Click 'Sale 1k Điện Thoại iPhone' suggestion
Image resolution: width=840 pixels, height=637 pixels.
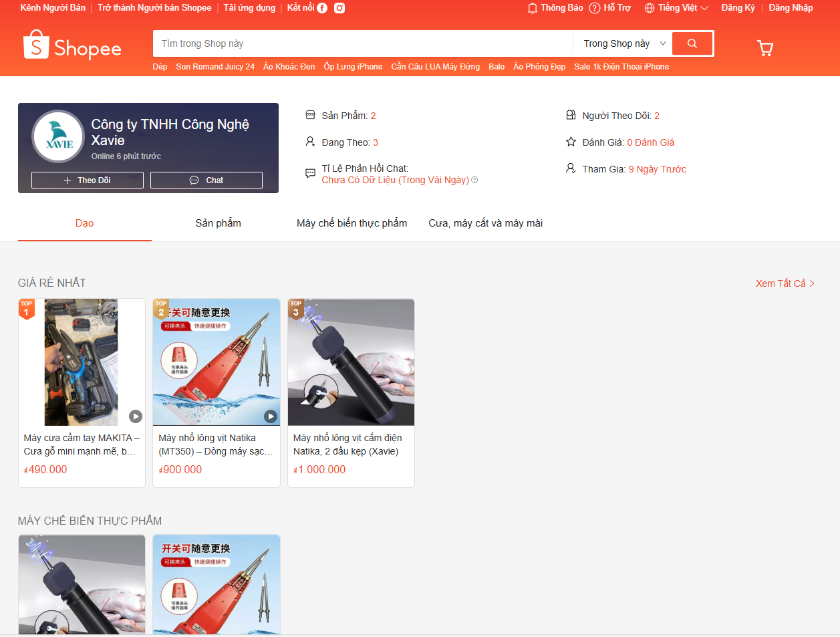coord(621,67)
